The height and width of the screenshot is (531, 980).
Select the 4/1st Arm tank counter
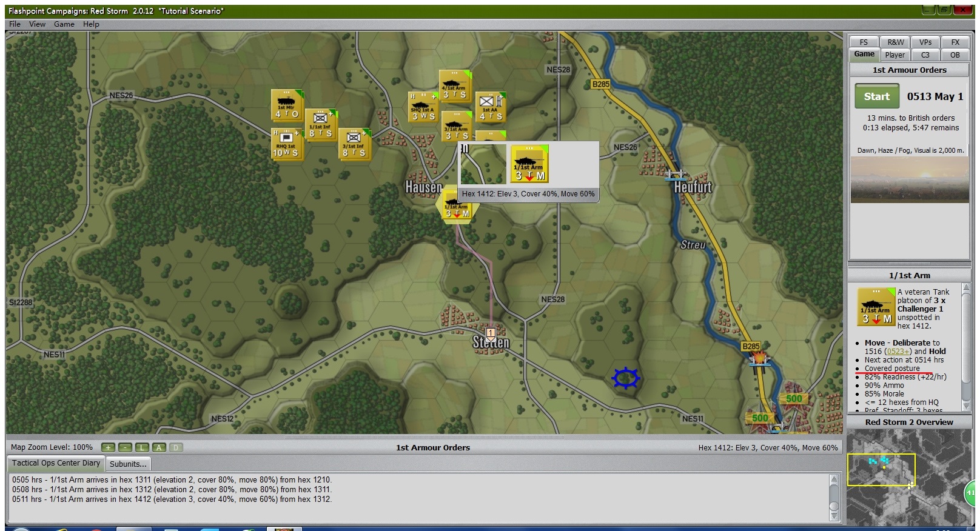click(x=455, y=85)
